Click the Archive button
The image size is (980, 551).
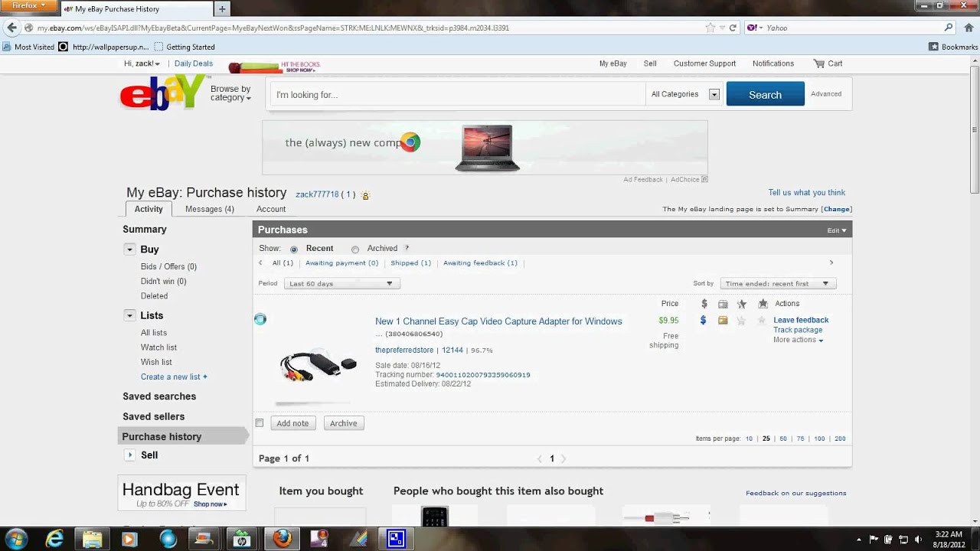pyautogui.click(x=343, y=423)
